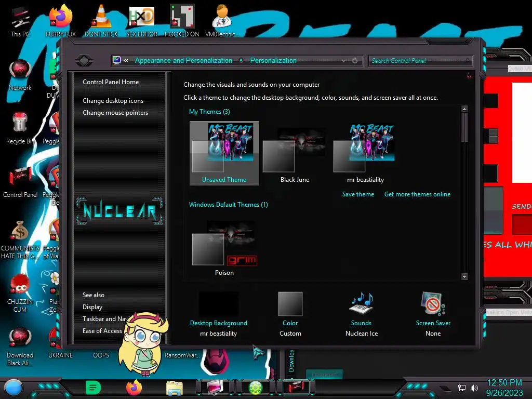
Task: Click the Windows Default Themes (1) heading
Action: [x=229, y=205]
